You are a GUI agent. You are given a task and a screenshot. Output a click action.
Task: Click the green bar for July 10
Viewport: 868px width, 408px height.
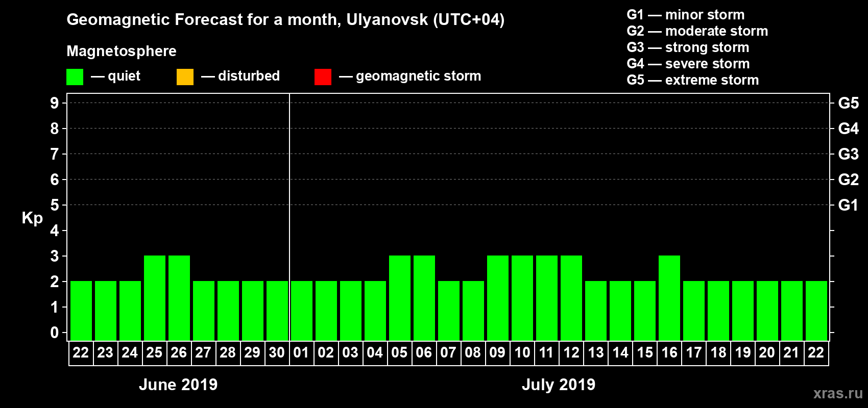522,298
